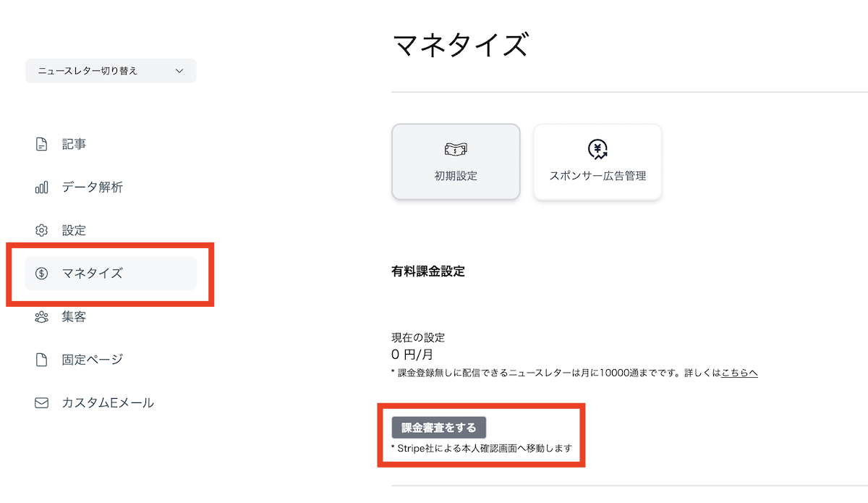This screenshot has height=503, width=868.
Task: Select the データ解析 bar chart icon
Action: (x=42, y=187)
